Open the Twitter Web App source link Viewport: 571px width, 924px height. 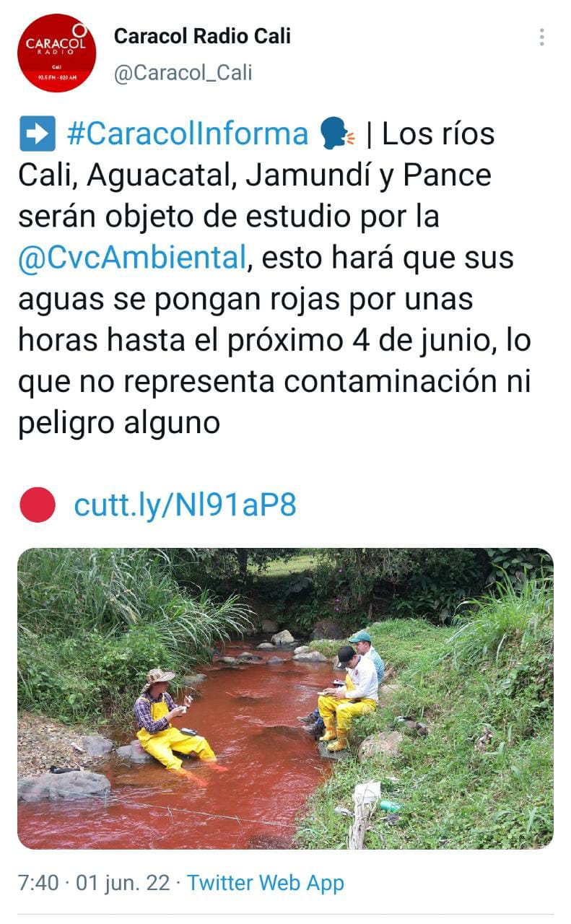[266, 883]
